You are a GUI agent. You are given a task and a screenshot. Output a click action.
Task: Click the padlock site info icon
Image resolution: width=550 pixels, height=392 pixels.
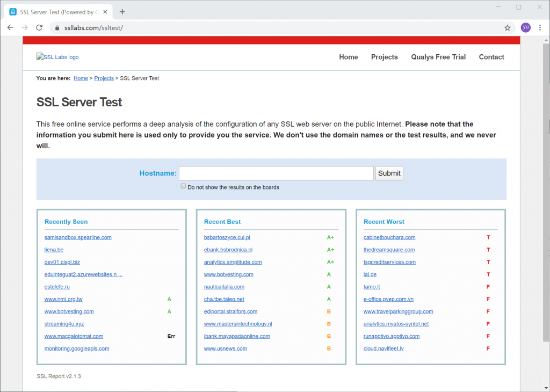pyautogui.click(x=56, y=27)
